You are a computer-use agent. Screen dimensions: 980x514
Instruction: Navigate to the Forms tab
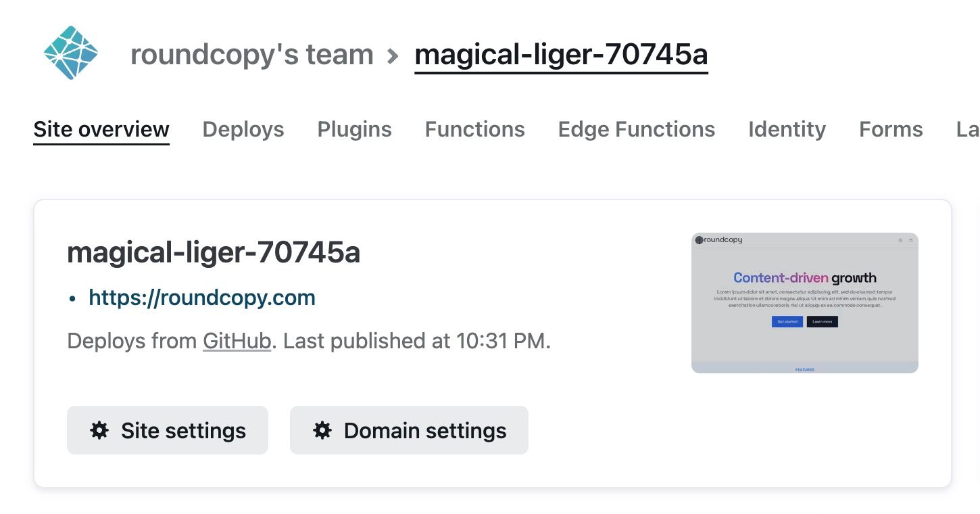point(891,129)
